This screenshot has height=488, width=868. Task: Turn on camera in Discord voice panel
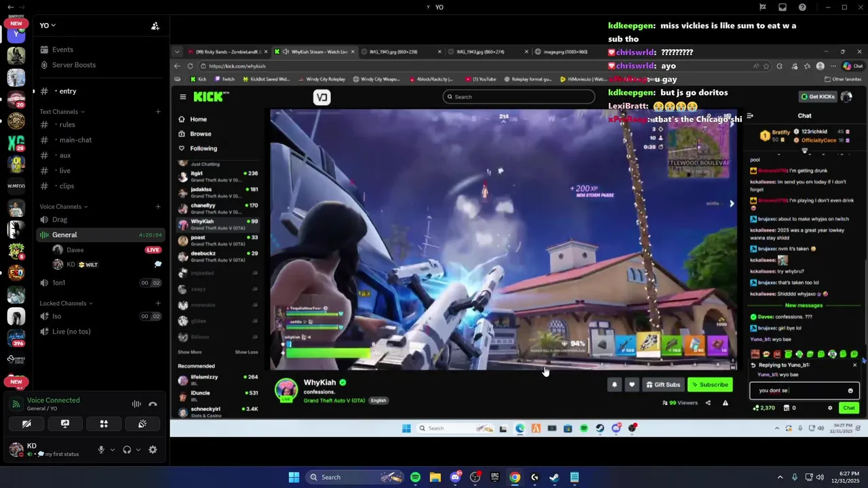26,424
